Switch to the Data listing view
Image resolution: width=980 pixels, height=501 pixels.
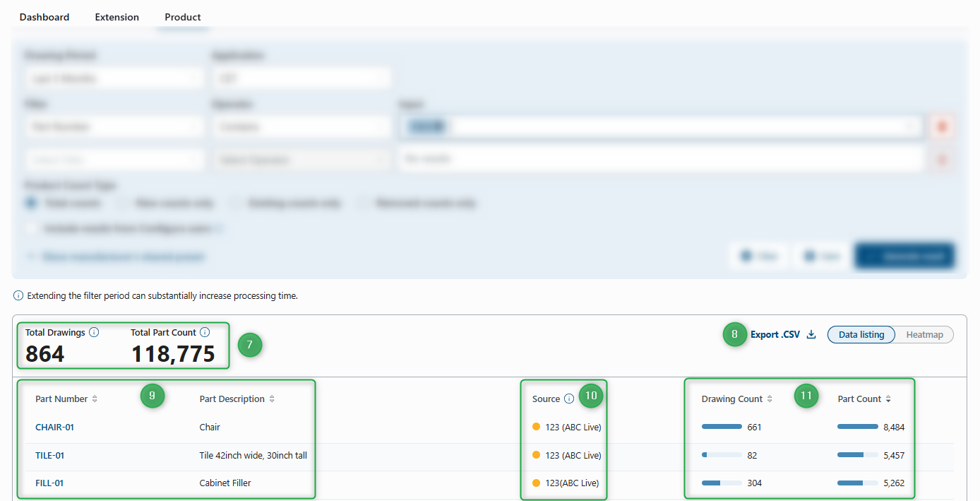tap(861, 334)
